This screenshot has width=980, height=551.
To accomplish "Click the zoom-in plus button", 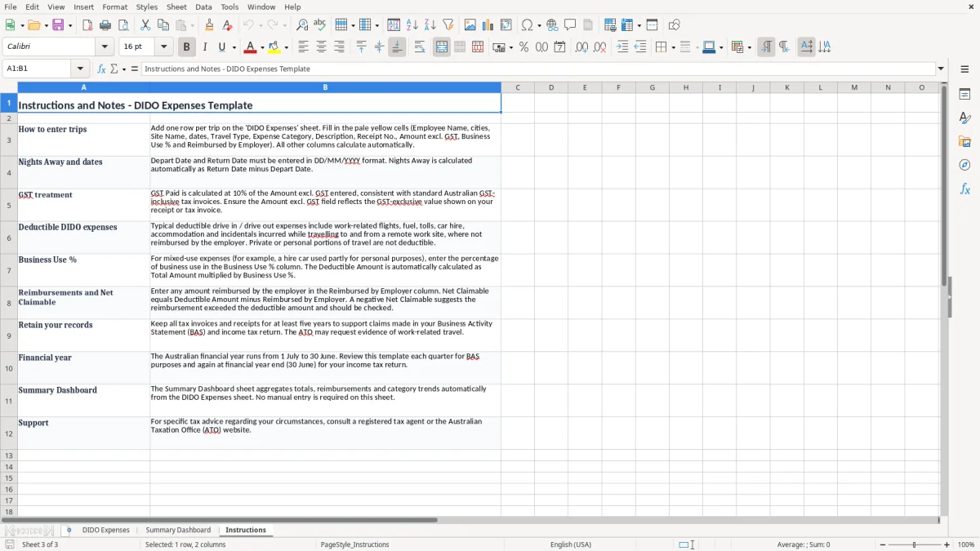I will coord(947,544).
